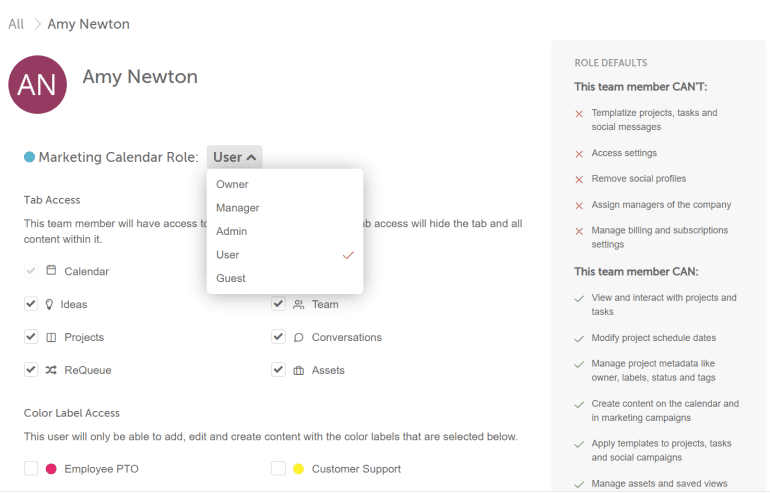Image resolution: width=770 pixels, height=493 pixels.
Task: Click the Assets briefcase icon
Action: tap(298, 370)
